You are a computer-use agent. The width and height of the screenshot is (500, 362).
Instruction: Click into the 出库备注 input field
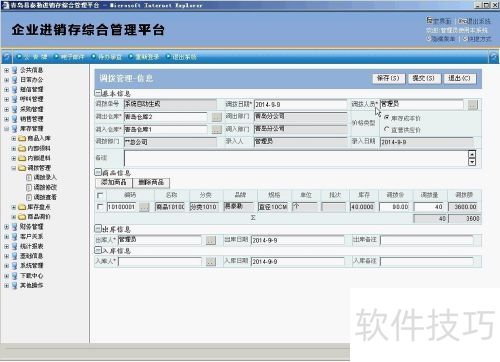(427, 240)
